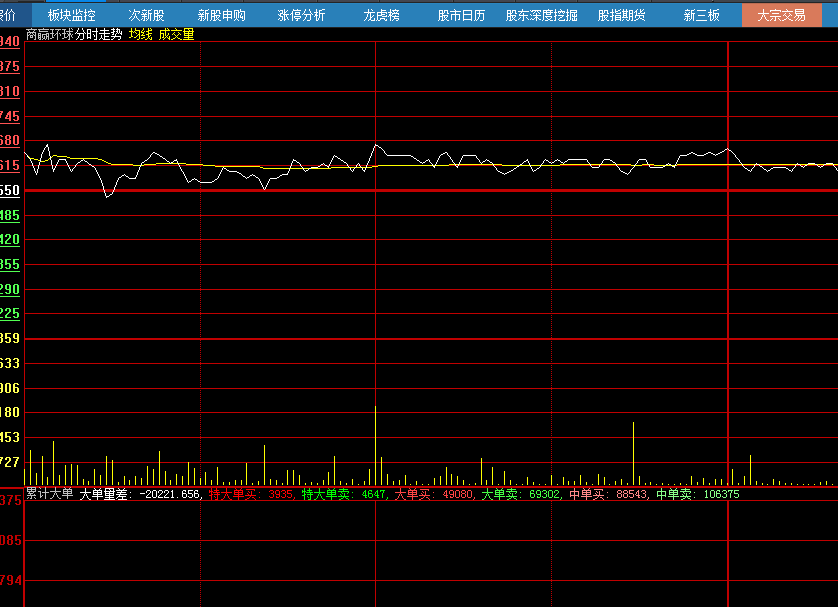The height and width of the screenshot is (607, 838).
Task: Click the yellow 均线 legend label
Action: coord(141,35)
